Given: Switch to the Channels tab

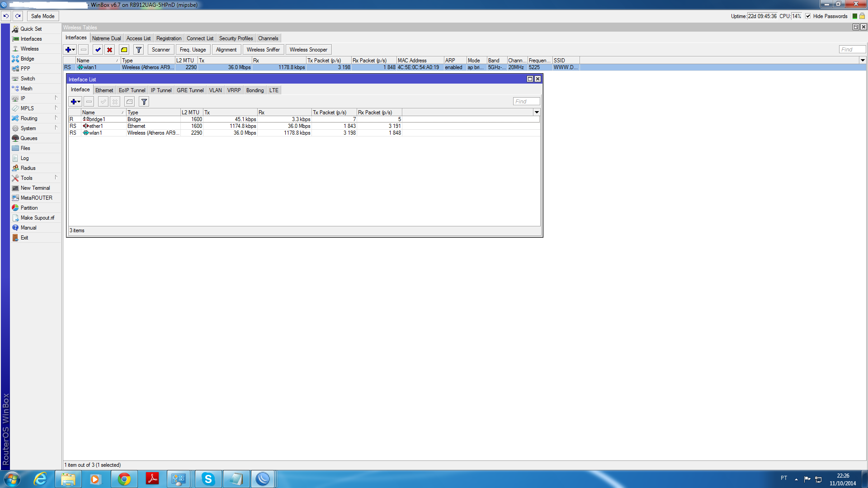Looking at the screenshot, I should pyautogui.click(x=268, y=38).
